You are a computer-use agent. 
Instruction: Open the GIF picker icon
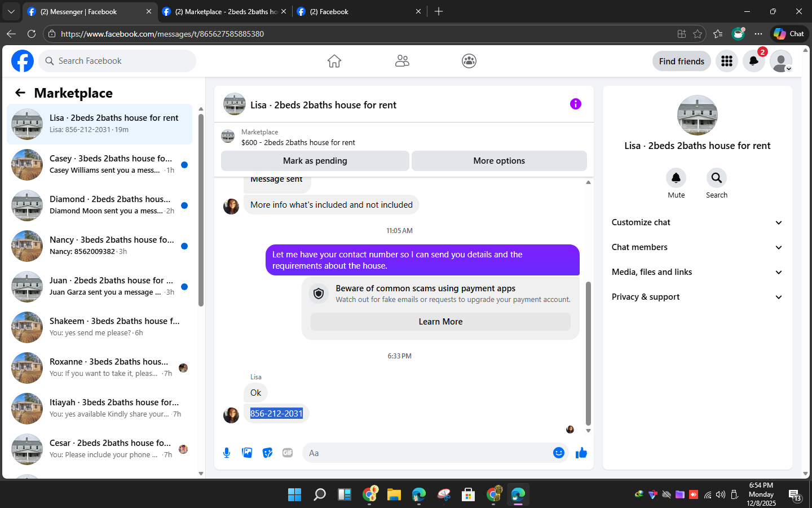pyautogui.click(x=288, y=453)
